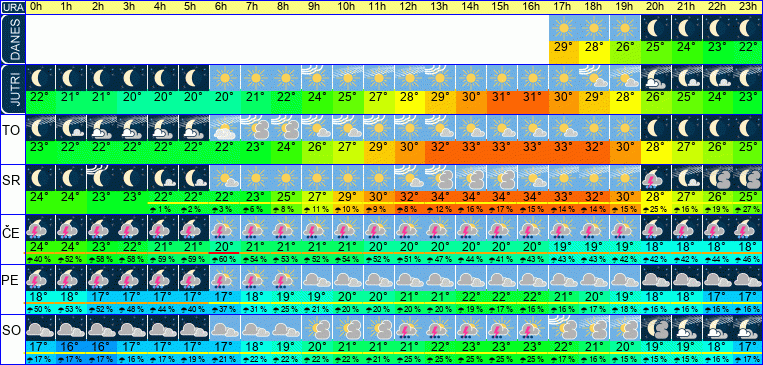Select the thunderstorm icon for PE at 3h

click(x=132, y=278)
